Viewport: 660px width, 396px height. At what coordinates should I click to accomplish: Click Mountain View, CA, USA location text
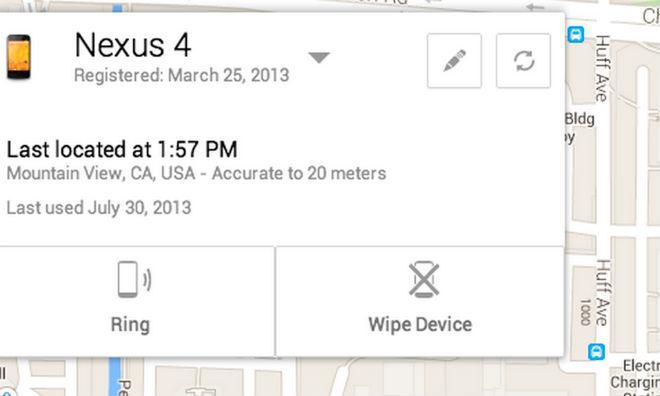tap(101, 173)
